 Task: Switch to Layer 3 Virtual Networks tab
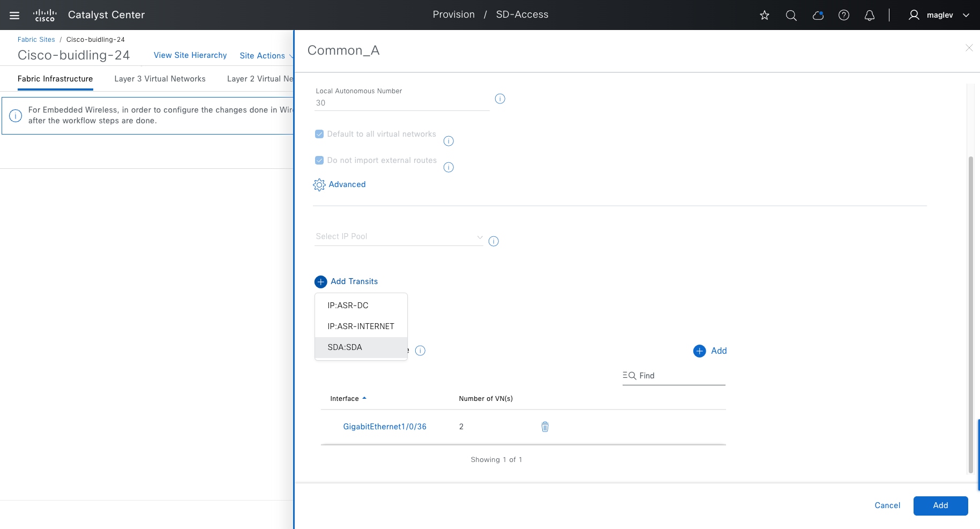coord(160,79)
